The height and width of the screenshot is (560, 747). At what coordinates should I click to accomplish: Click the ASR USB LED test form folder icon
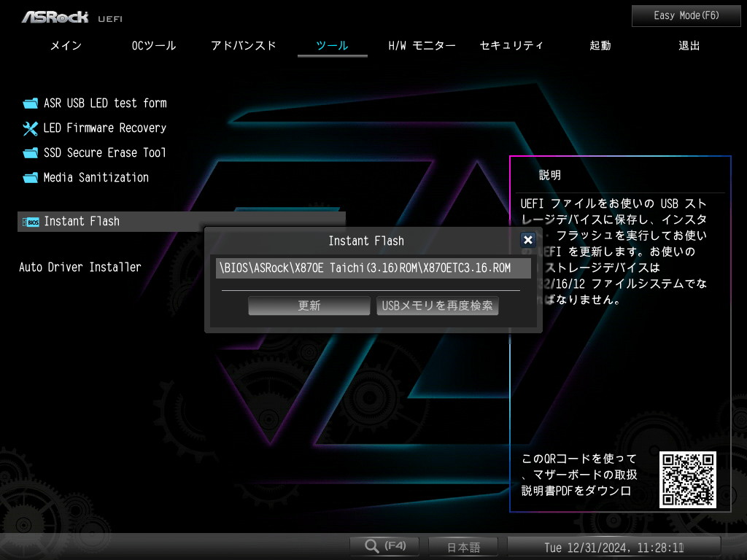pos(31,104)
